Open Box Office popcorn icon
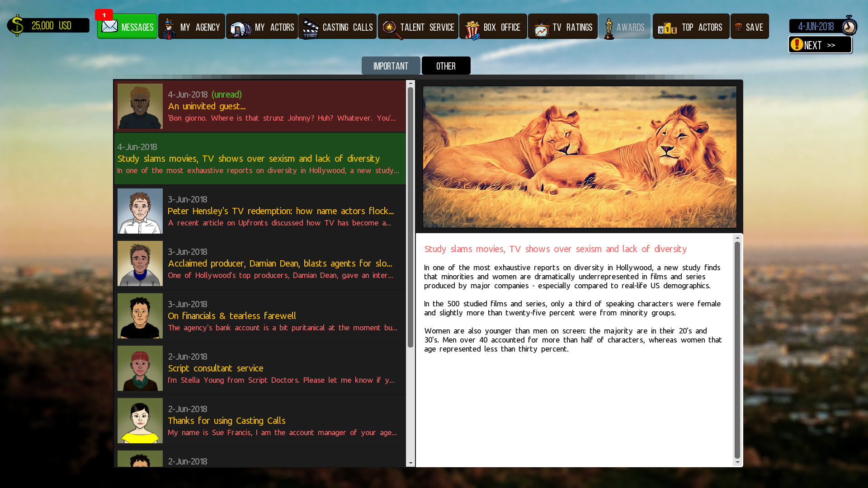 tap(472, 29)
